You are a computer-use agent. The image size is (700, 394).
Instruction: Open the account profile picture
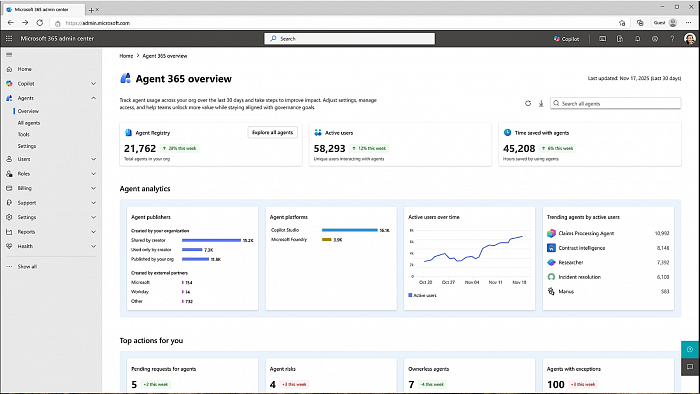(690, 39)
